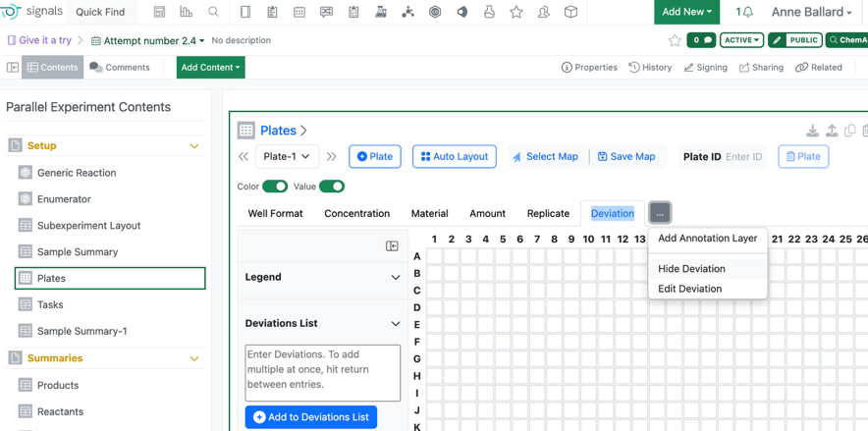868x431 pixels.
Task: Click the Select Map button
Action: (x=546, y=156)
